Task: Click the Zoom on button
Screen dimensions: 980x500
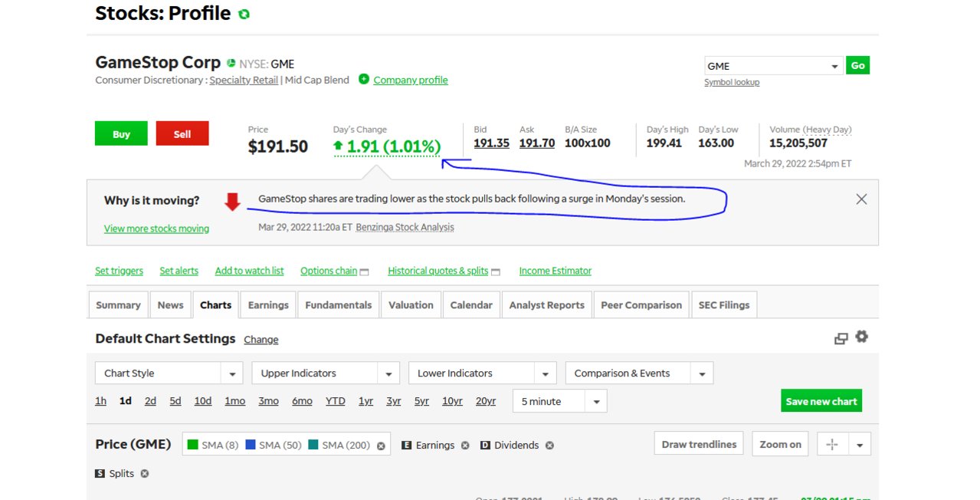Action: tap(780, 444)
